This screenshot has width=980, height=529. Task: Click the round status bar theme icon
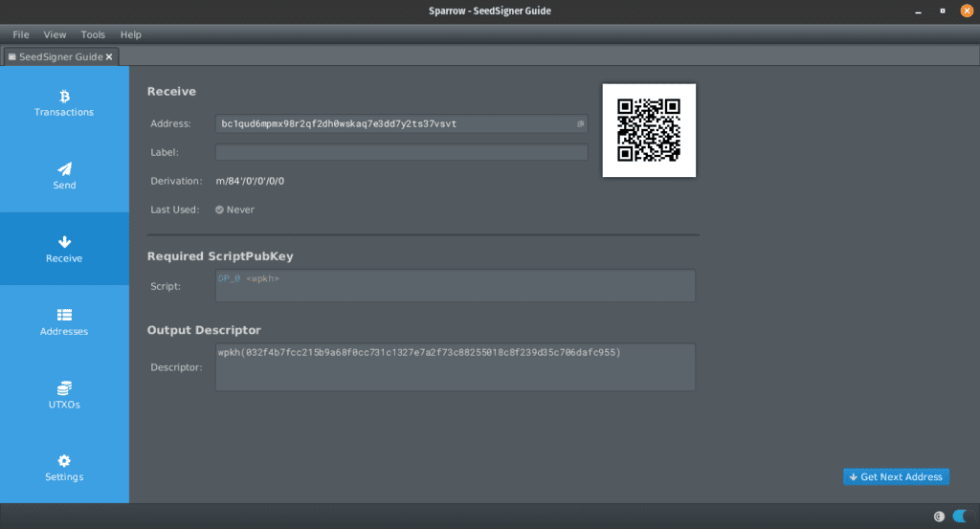tap(939, 516)
